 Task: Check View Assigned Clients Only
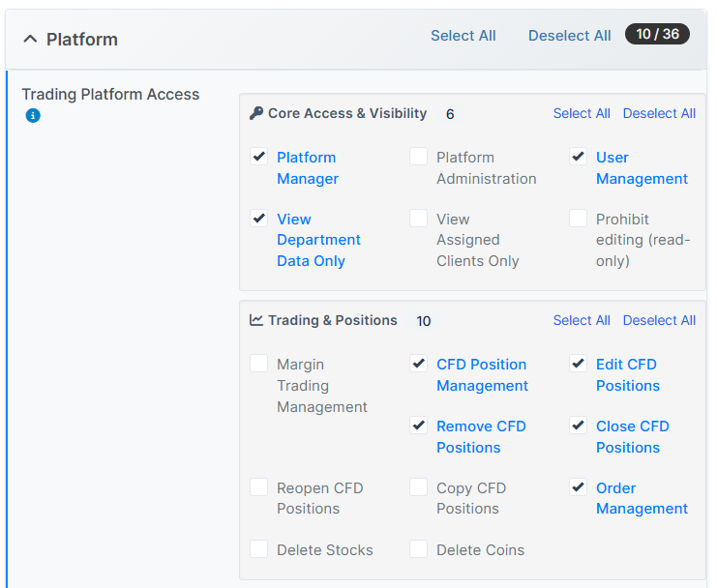pyautogui.click(x=418, y=219)
